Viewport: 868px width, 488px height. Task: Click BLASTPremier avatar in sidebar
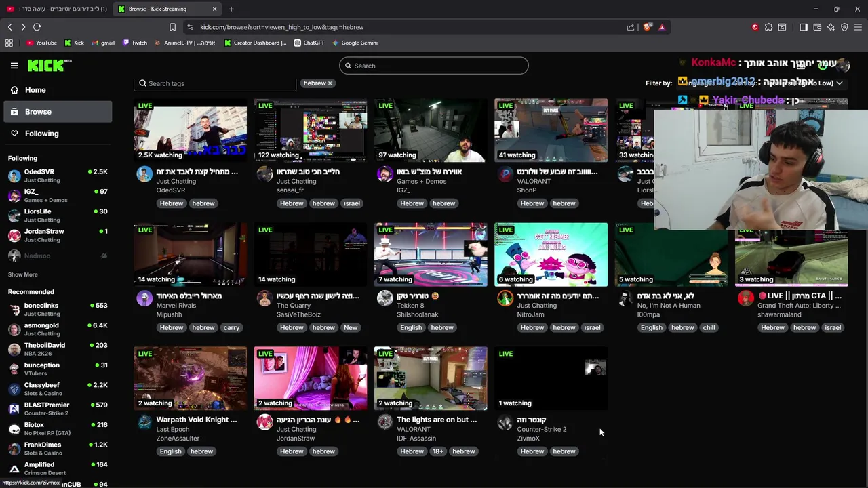tap(14, 409)
